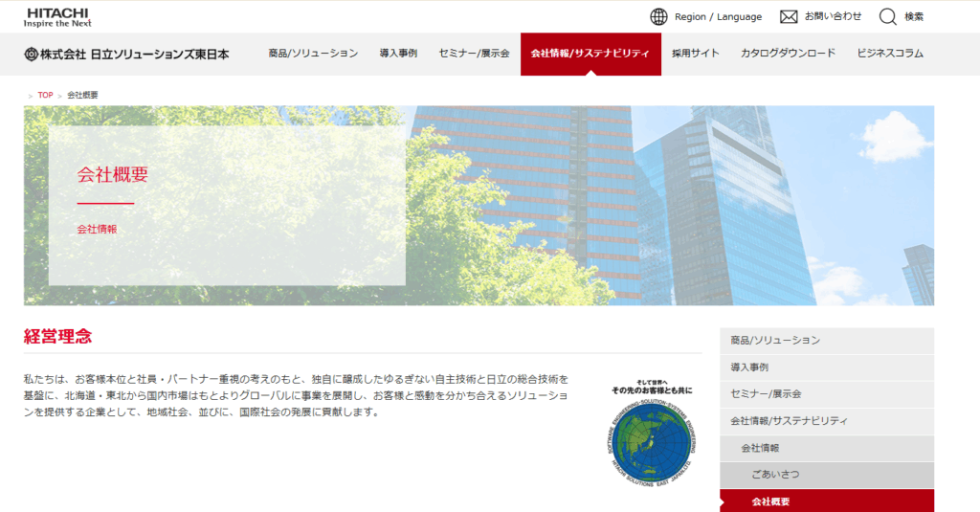Click the その先のお客様とも共に slogan text

point(652,390)
